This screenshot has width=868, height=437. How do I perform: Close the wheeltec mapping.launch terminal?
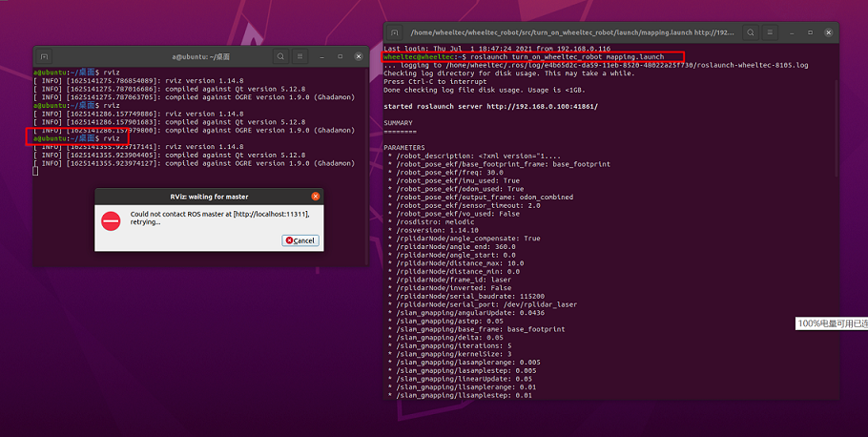[829, 32]
